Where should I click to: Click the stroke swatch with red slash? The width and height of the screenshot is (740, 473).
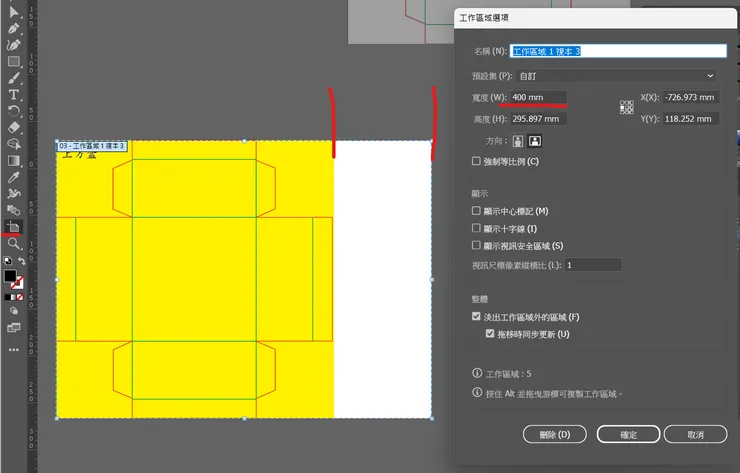point(17,283)
